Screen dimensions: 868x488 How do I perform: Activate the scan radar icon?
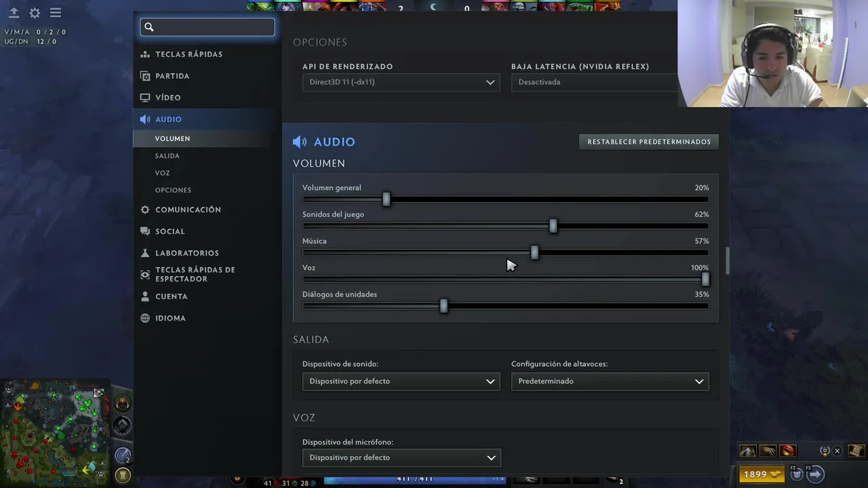(x=123, y=455)
